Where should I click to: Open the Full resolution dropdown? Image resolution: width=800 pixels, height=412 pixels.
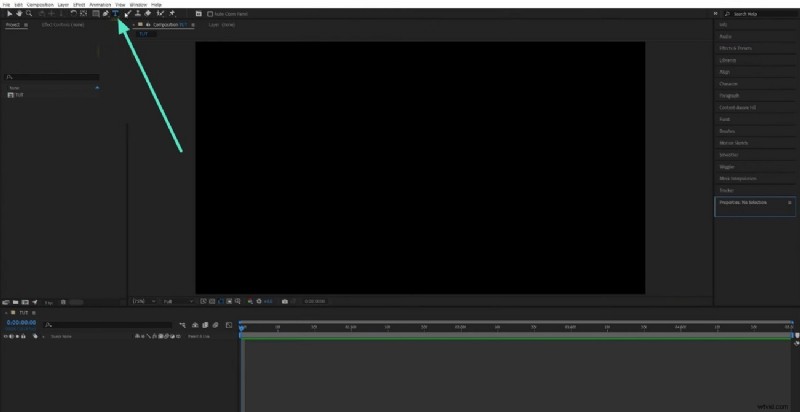tap(178, 301)
